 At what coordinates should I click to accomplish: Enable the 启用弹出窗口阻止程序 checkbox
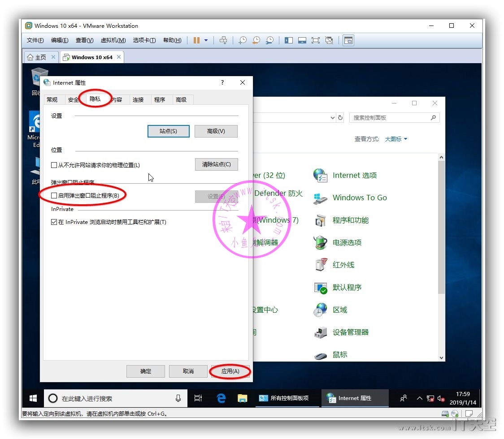click(x=54, y=196)
